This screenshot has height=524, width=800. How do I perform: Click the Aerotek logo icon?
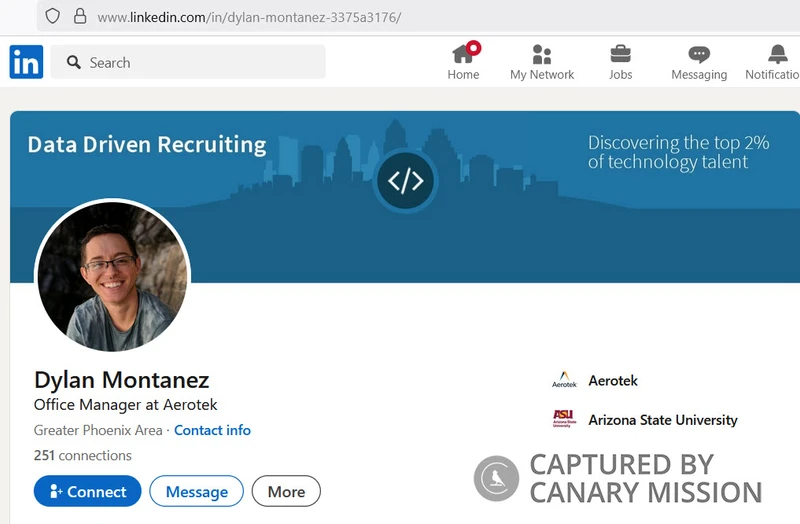(564, 380)
